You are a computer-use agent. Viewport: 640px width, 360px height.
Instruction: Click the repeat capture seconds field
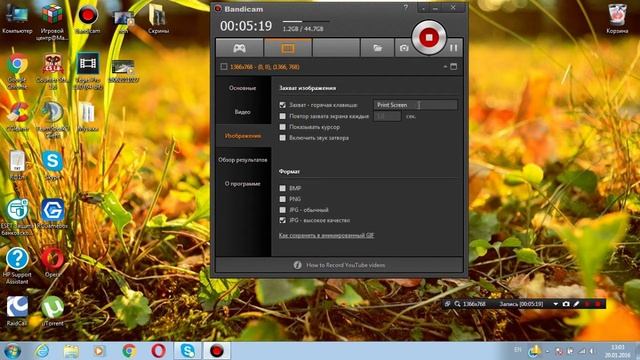click(x=387, y=116)
